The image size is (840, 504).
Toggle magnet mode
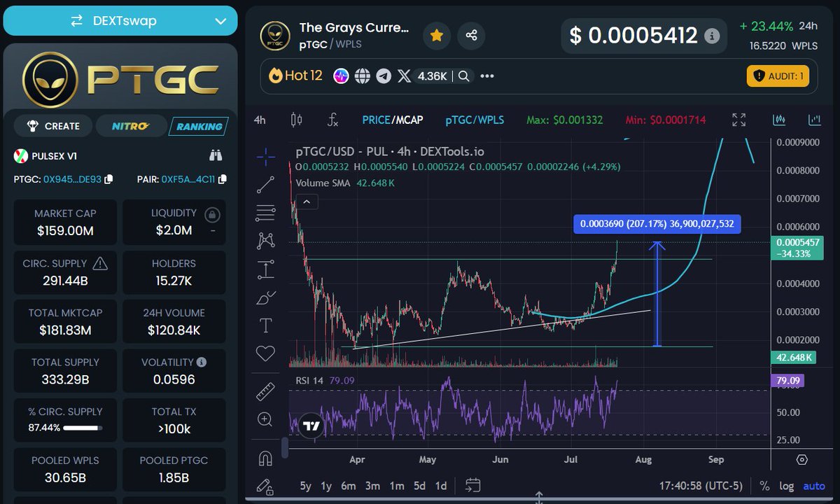click(265, 458)
